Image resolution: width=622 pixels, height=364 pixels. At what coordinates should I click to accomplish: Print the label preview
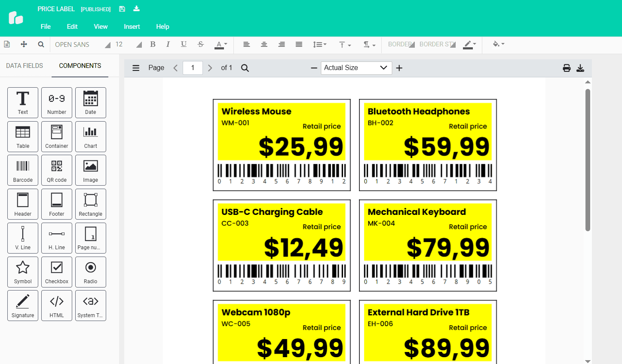[x=567, y=68]
